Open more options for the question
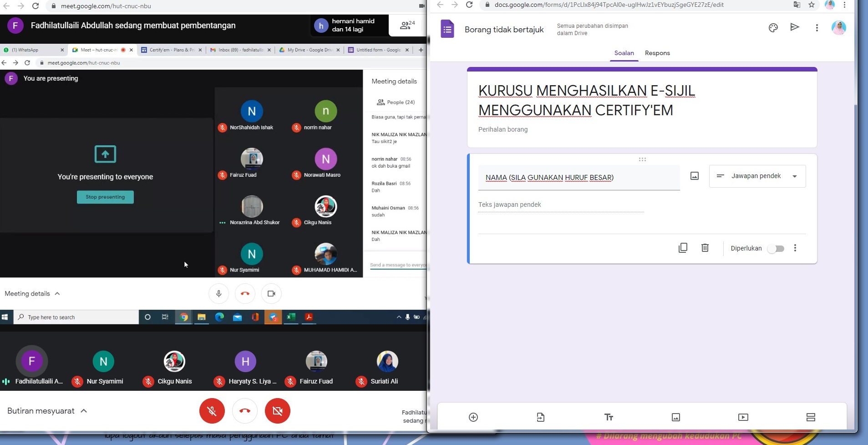This screenshot has height=445, width=868. click(795, 248)
